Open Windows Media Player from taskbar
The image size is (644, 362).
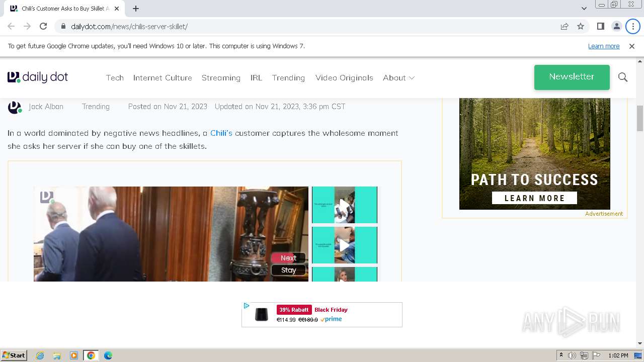74,355
